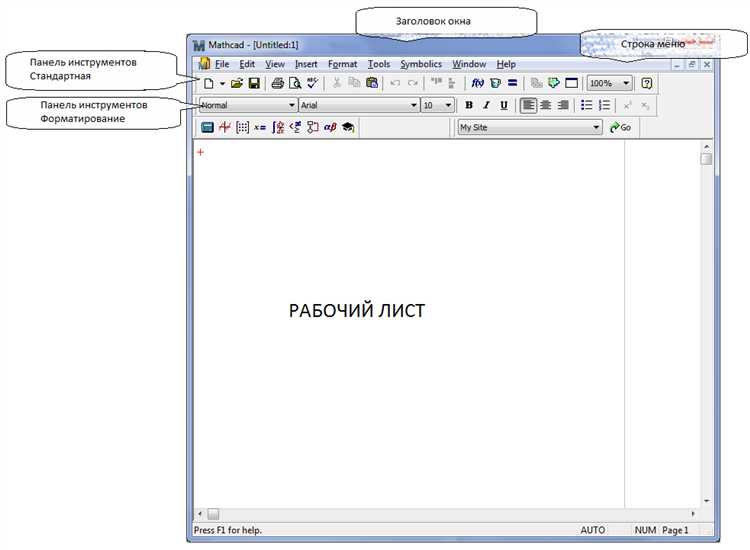Open the Boolean toolbar palette icon
The image size is (750, 550).
295,127
